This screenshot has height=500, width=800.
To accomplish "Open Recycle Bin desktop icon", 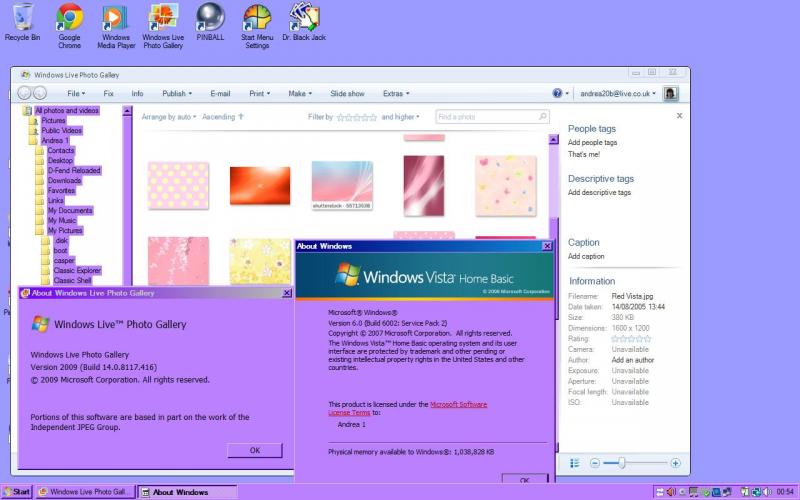I will pyautogui.click(x=22, y=21).
